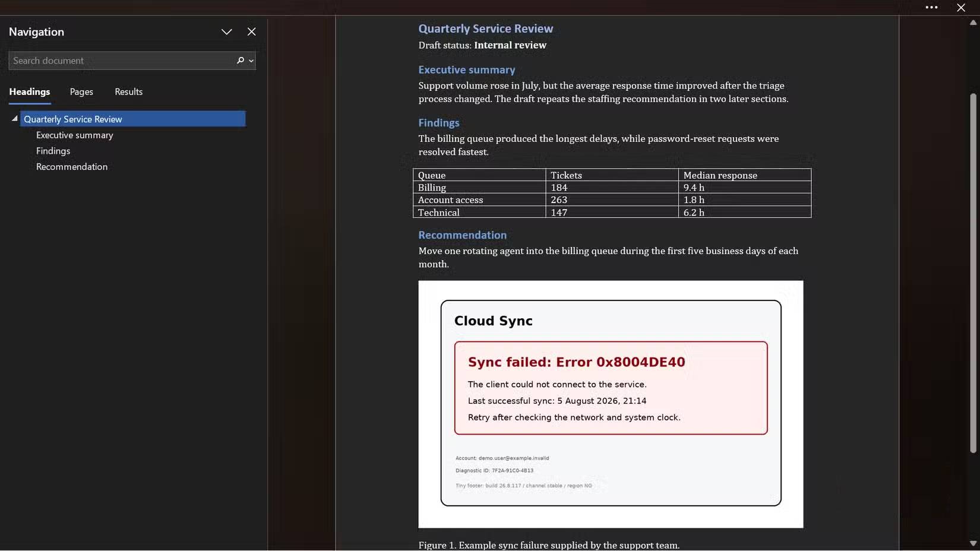The width and height of the screenshot is (980, 551).
Task: Select the embedded Cloud Sync screenshot image
Action: [x=611, y=404]
